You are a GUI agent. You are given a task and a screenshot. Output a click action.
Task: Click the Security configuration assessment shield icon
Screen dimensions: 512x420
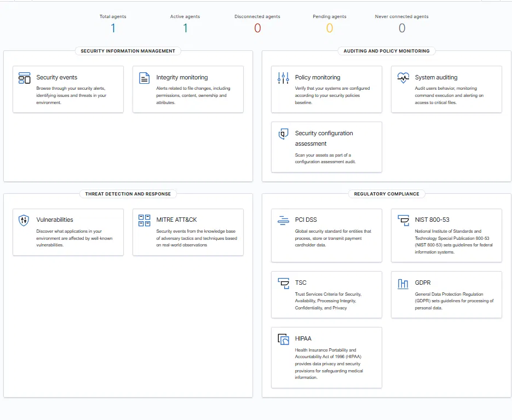pos(283,134)
